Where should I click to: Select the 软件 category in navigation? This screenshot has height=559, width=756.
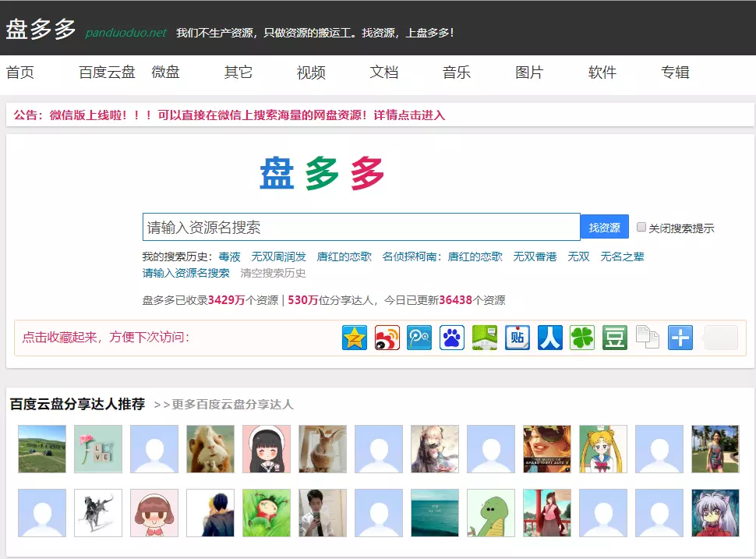602,73
